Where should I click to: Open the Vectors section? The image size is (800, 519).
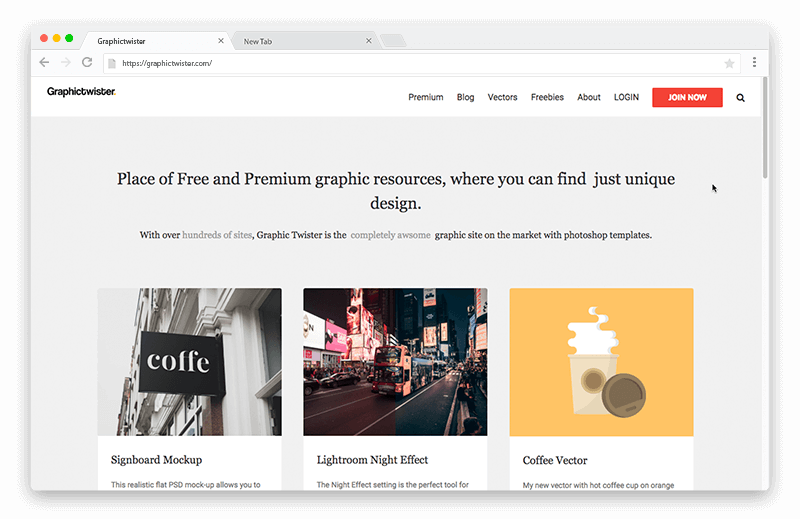[x=502, y=98]
